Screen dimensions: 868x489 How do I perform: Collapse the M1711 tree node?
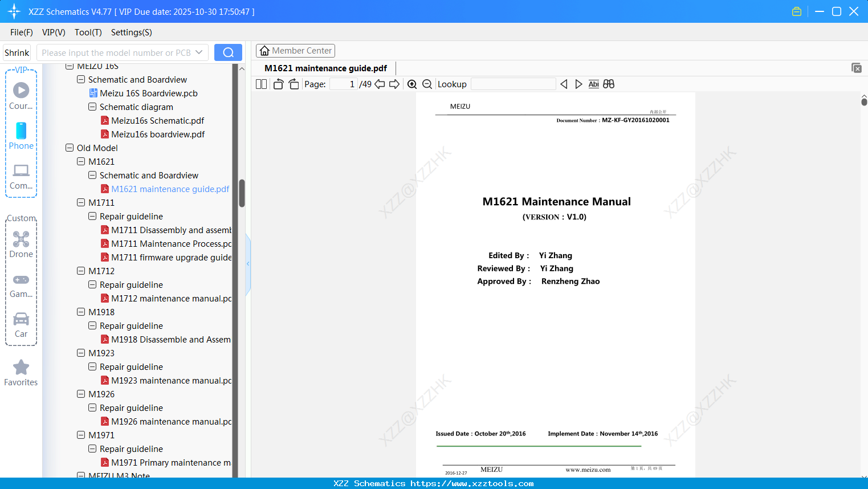[81, 202]
